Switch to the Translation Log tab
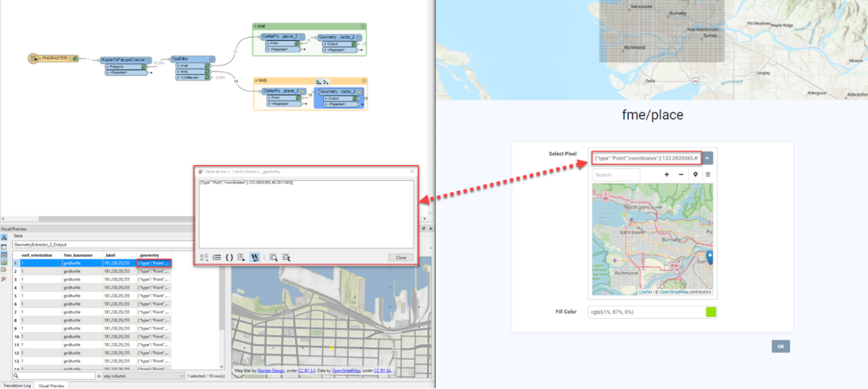 17,386
